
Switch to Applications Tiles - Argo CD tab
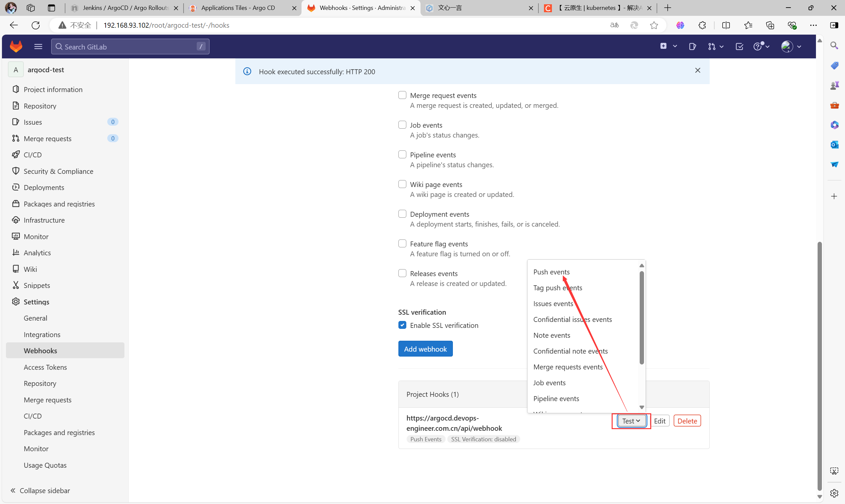242,8
